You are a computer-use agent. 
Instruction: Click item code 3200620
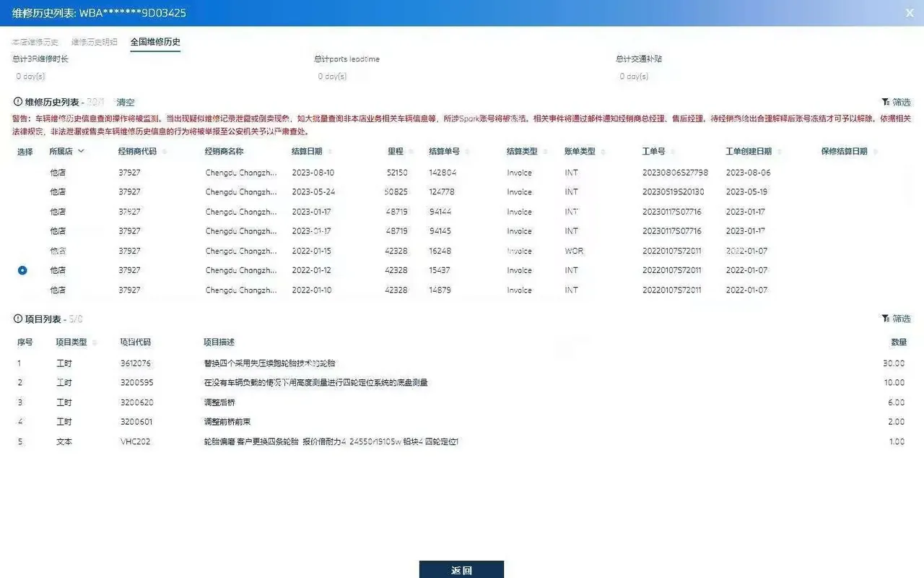[x=136, y=402]
